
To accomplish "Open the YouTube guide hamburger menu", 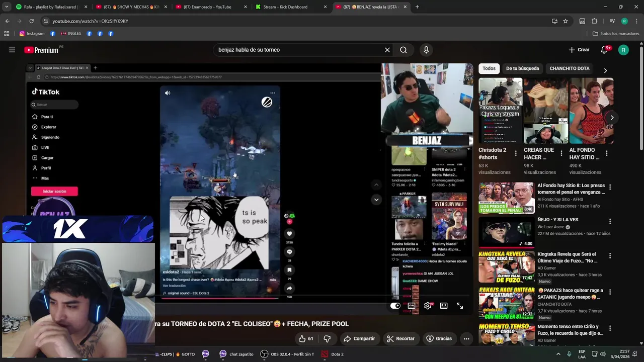I will click(12, 50).
